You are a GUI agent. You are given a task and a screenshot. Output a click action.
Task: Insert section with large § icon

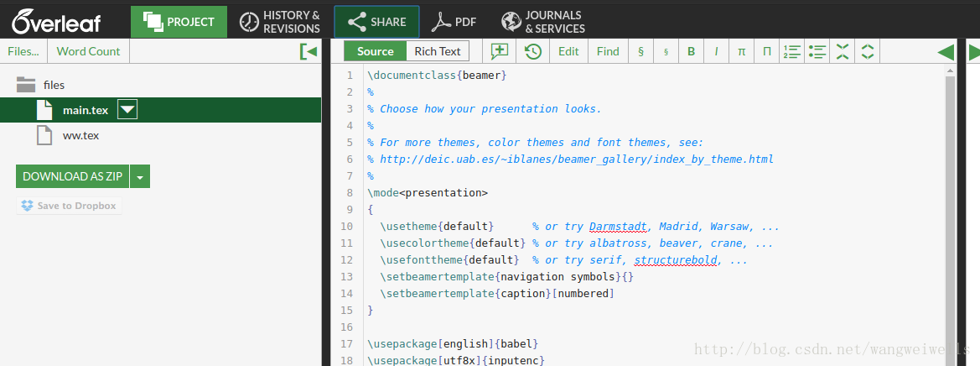click(x=640, y=51)
